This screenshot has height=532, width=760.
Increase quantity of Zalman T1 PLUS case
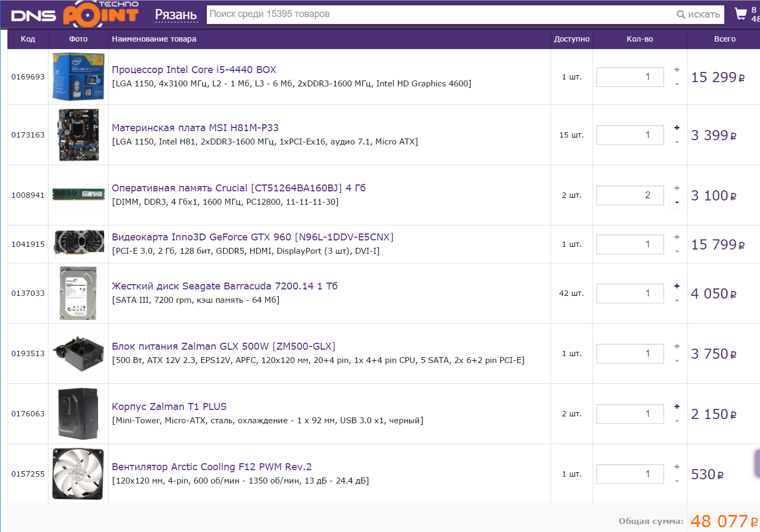[x=677, y=407]
